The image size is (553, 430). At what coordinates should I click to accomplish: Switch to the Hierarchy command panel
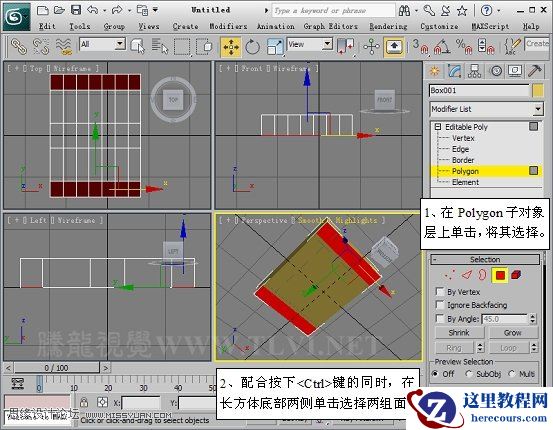click(474, 71)
